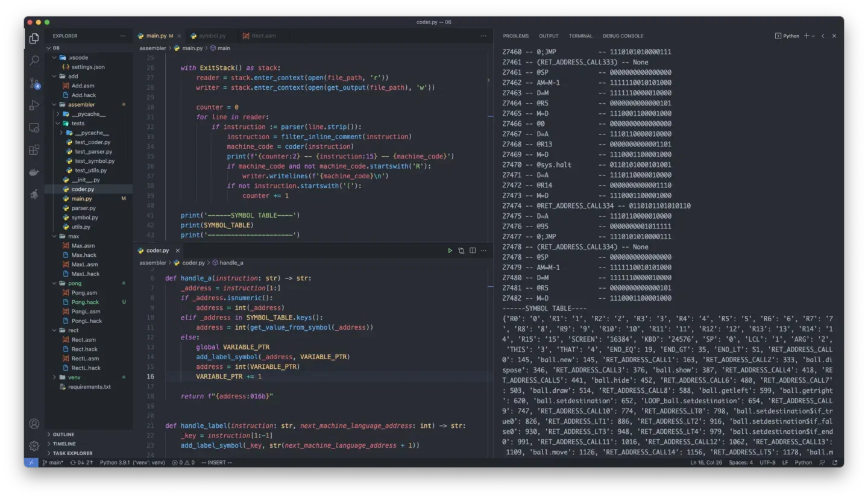The width and height of the screenshot is (868, 499).
Task: Open parser.py in the explorer tree
Action: [83, 208]
